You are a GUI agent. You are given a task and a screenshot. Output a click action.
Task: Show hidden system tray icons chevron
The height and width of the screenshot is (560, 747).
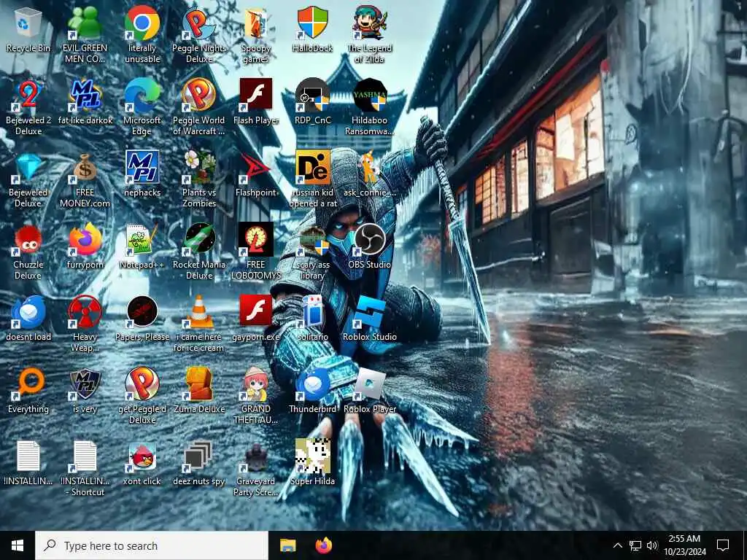point(617,545)
